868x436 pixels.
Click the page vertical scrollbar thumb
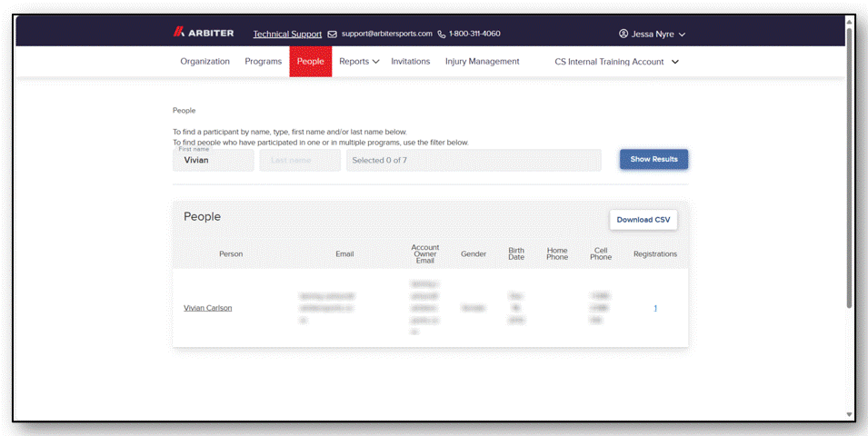click(x=849, y=166)
